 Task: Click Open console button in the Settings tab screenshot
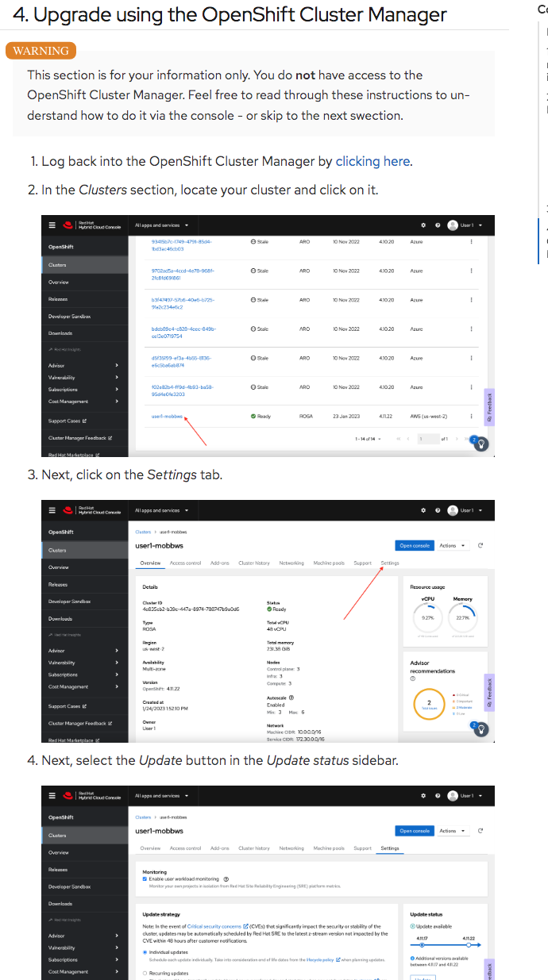coord(415,831)
